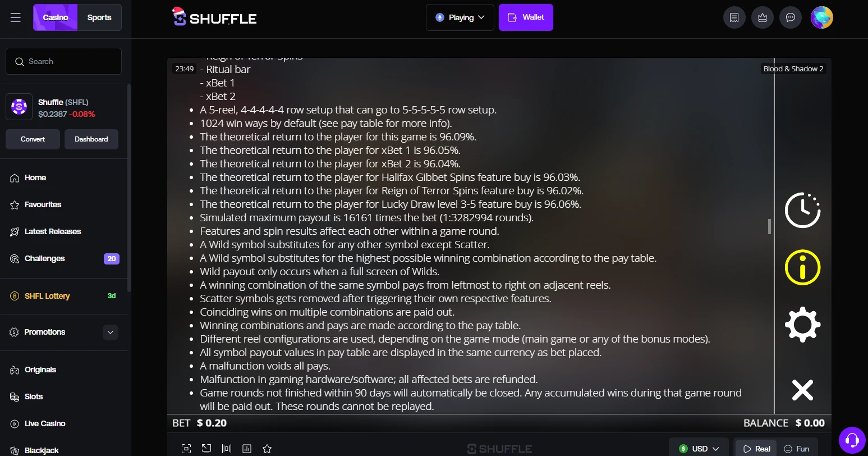This screenshot has width=868, height=456.
Task: Add game to favourites star icon
Action: pos(267,449)
